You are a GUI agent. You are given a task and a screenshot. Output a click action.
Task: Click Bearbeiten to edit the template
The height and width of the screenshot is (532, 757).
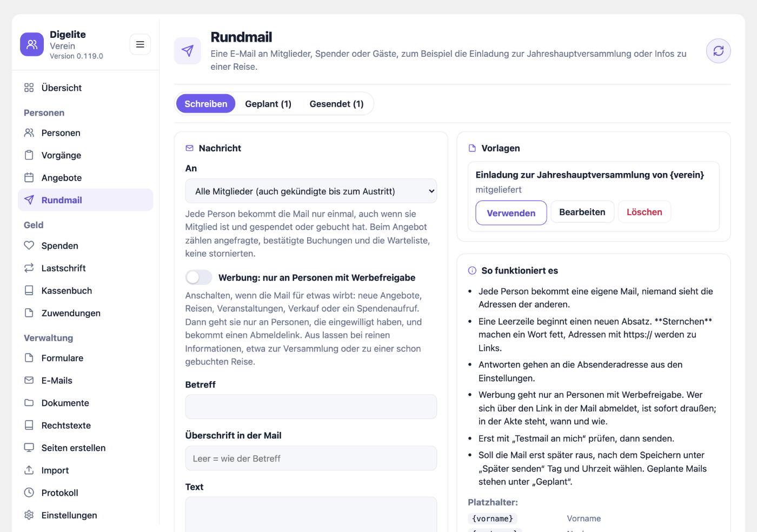pyautogui.click(x=582, y=212)
